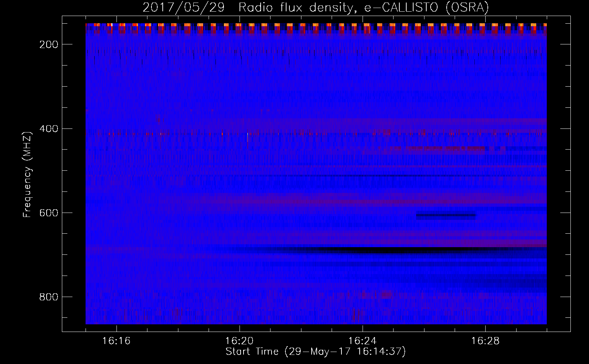
Task: Click the plot title '2017/05/29 Radio flux density, e-CALLISTO (OSRA)'
Action: coord(316,7)
